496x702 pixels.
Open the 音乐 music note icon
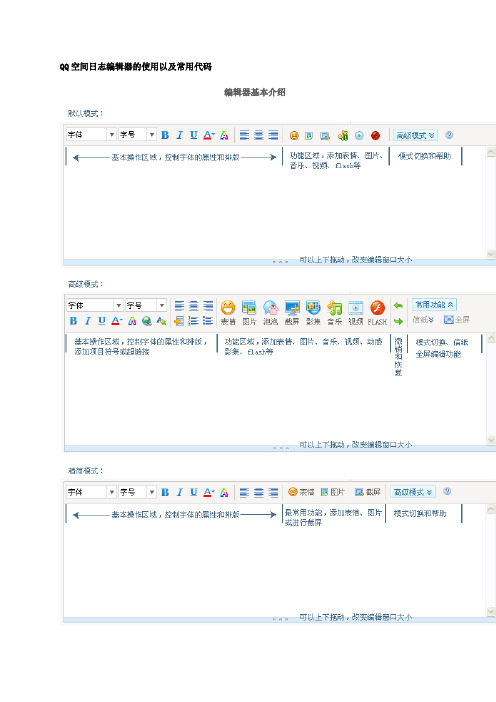coord(334,312)
